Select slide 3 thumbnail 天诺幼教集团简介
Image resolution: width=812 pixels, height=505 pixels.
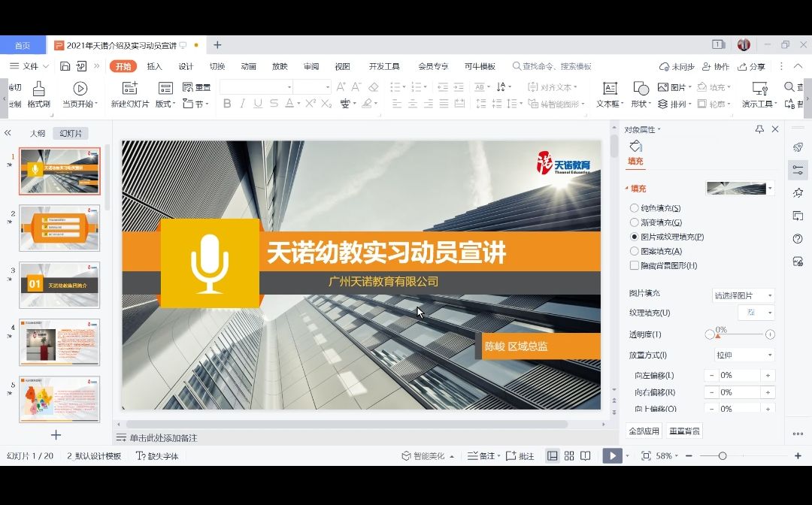pyautogui.click(x=59, y=285)
